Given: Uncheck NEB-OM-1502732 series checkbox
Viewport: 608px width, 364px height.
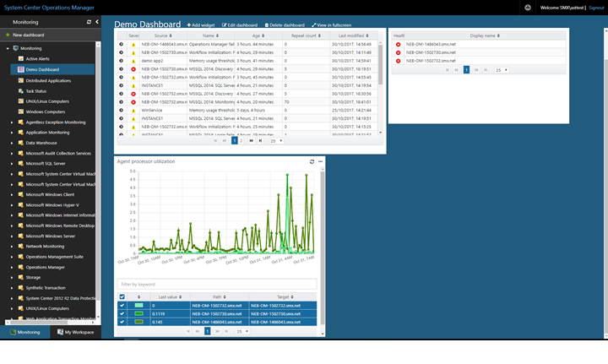Looking at the screenshot, I should (x=122, y=306).
